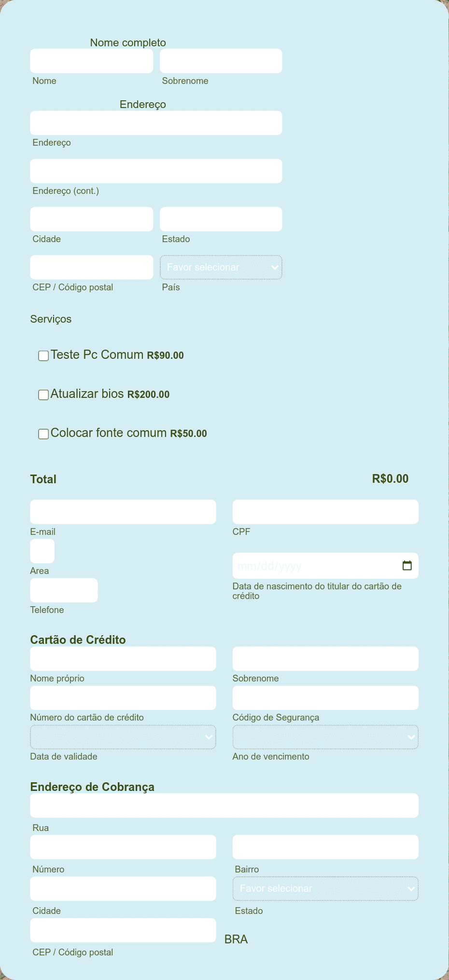Focus the top Sobrenome field

221,61
